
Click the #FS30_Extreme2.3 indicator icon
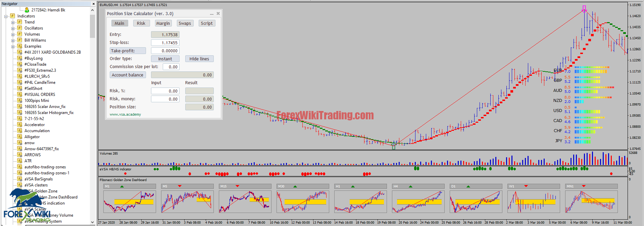coord(20,70)
